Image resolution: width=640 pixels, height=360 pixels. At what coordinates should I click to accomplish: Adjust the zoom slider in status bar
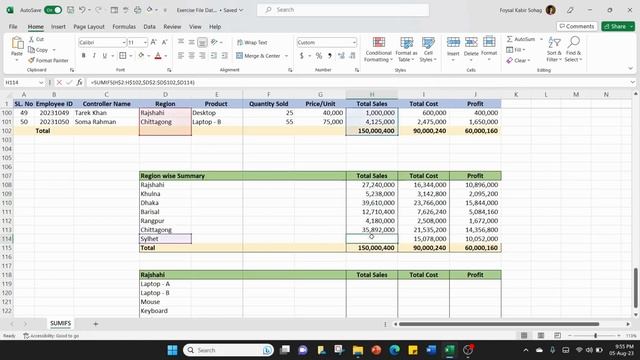[596, 336]
